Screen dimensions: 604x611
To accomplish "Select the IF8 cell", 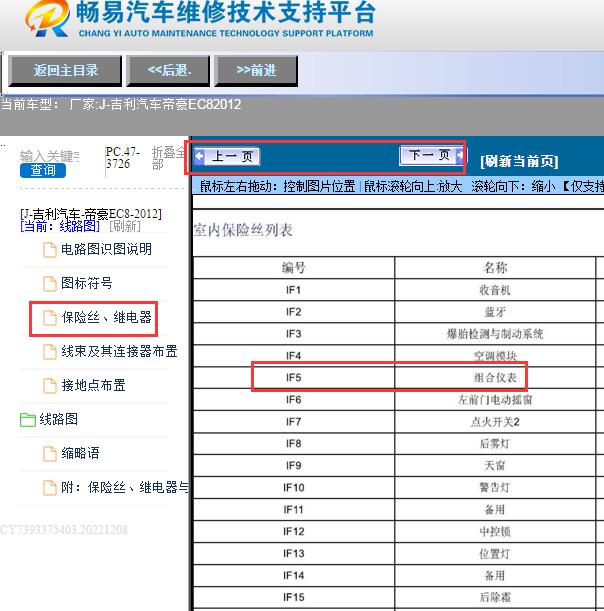I will tap(293, 443).
